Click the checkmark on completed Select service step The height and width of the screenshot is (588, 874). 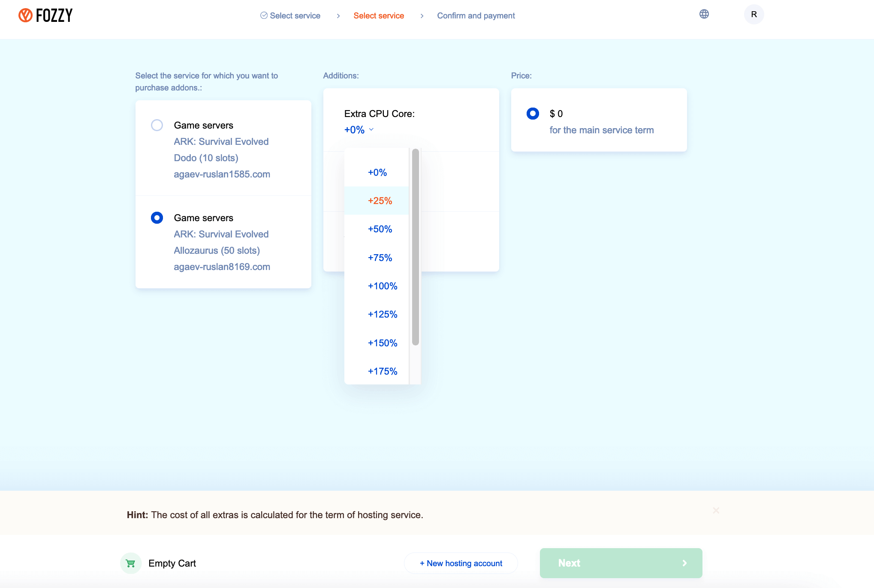(264, 15)
